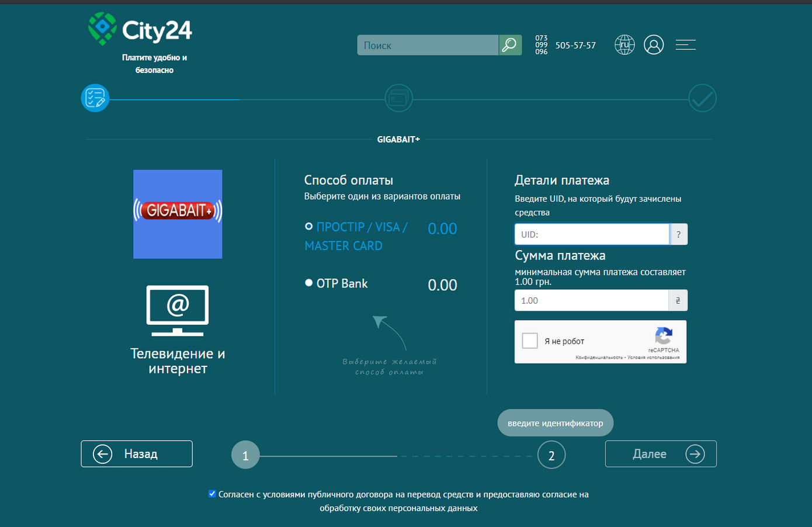
Task: Jump to step 2 in progress bar
Action: (x=551, y=455)
